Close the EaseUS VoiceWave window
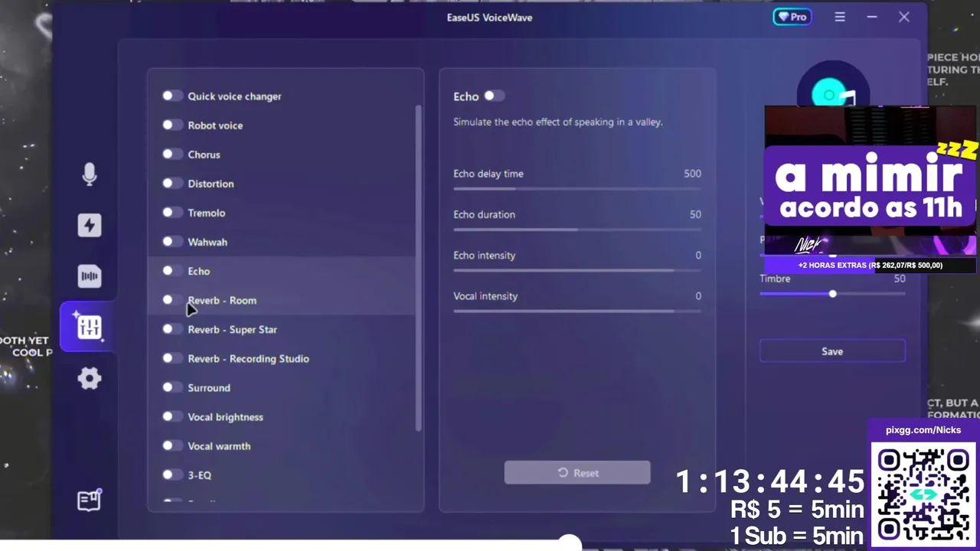Image resolution: width=980 pixels, height=551 pixels. 904,17
